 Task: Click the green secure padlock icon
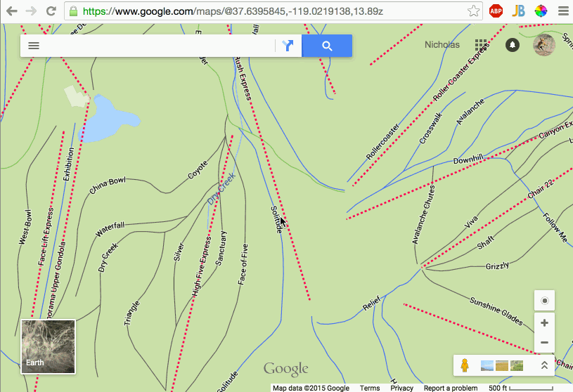73,11
